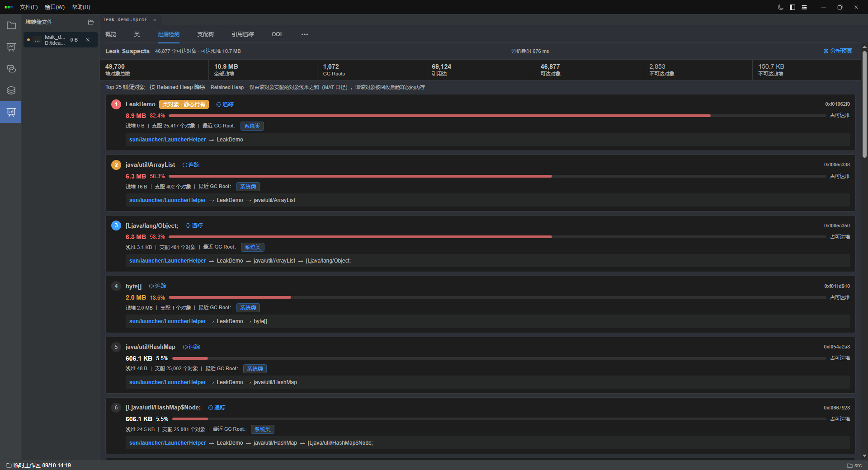Click 追踪 for [Ljava/lang/Object; suspect
The width and height of the screenshot is (868, 470).
point(194,226)
